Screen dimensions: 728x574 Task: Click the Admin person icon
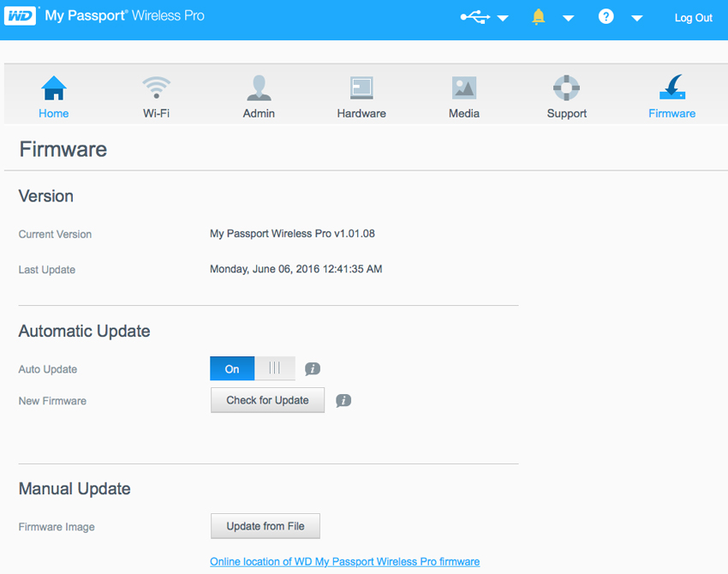(259, 87)
